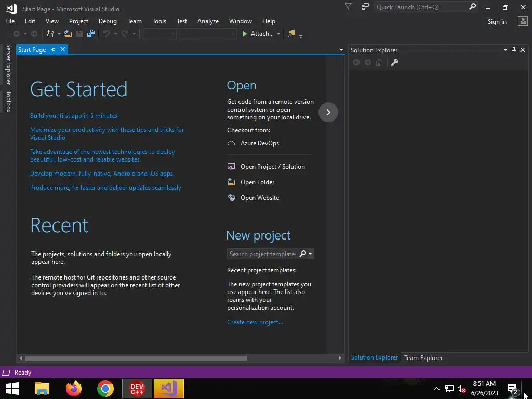Open the Attach button dropdown arrow

[x=278, y=34]
